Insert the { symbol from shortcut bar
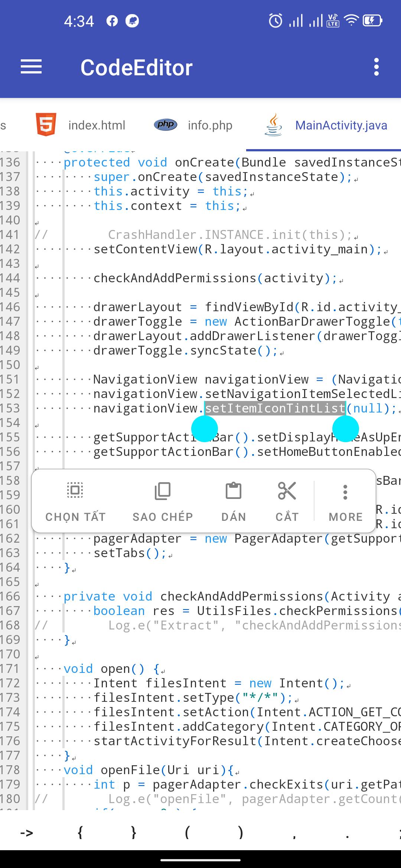Viewport: 401px width, 868px height. [x=80, y=833]
